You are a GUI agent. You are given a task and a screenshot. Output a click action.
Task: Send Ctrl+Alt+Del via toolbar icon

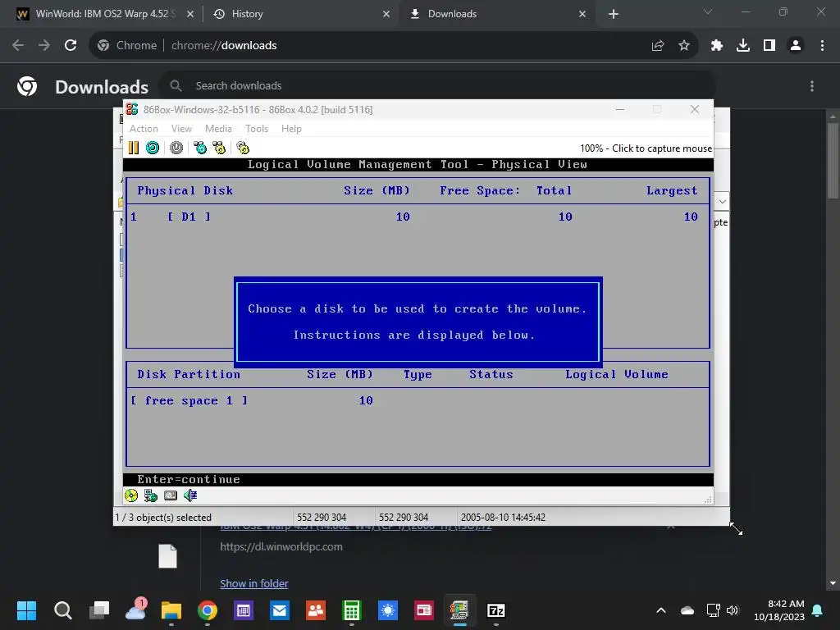[200, 148]
